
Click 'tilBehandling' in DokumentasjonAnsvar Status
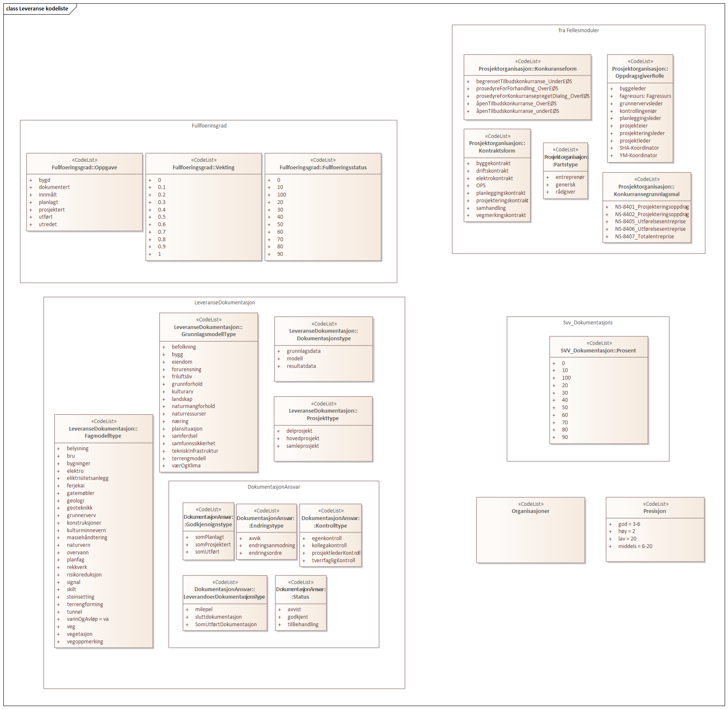click(x=303, y=625)
